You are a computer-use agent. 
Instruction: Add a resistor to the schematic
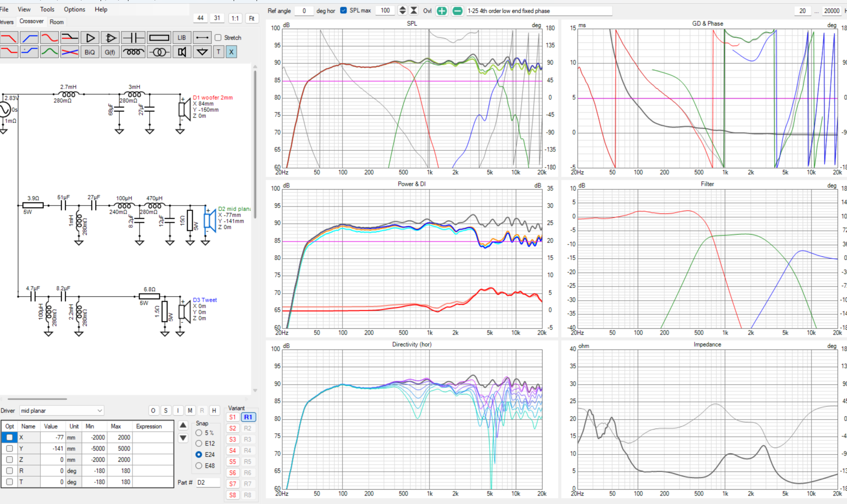[x=159, y=38]
